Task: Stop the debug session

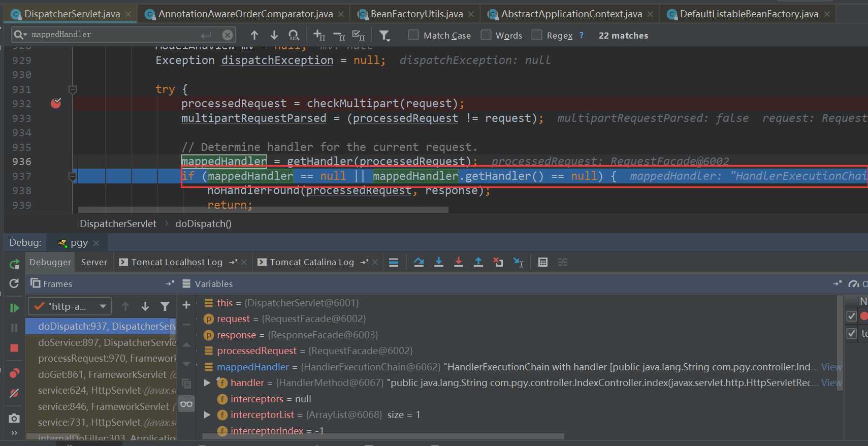Action: [x=14, y=348]
